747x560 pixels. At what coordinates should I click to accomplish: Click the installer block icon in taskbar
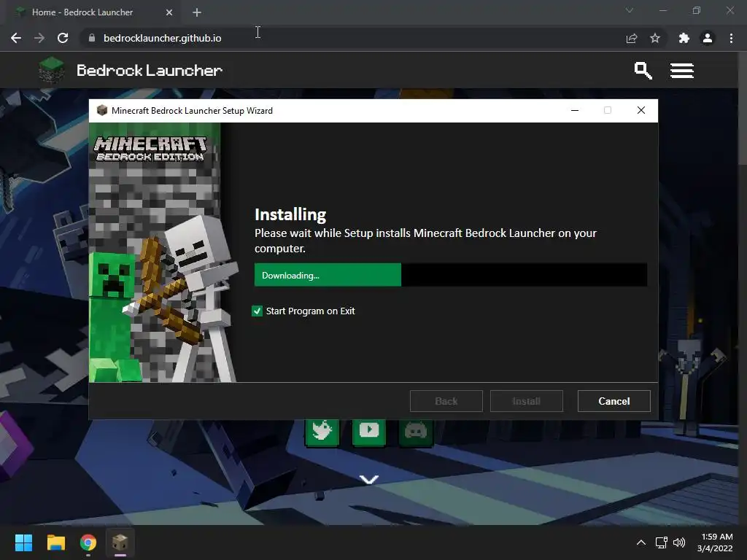pos(120,542)
